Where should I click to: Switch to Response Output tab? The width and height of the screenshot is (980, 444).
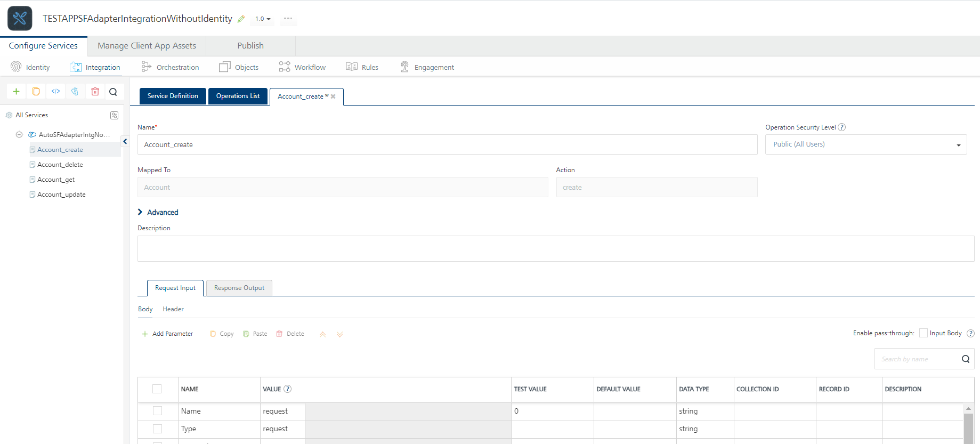tap(239, 288)
